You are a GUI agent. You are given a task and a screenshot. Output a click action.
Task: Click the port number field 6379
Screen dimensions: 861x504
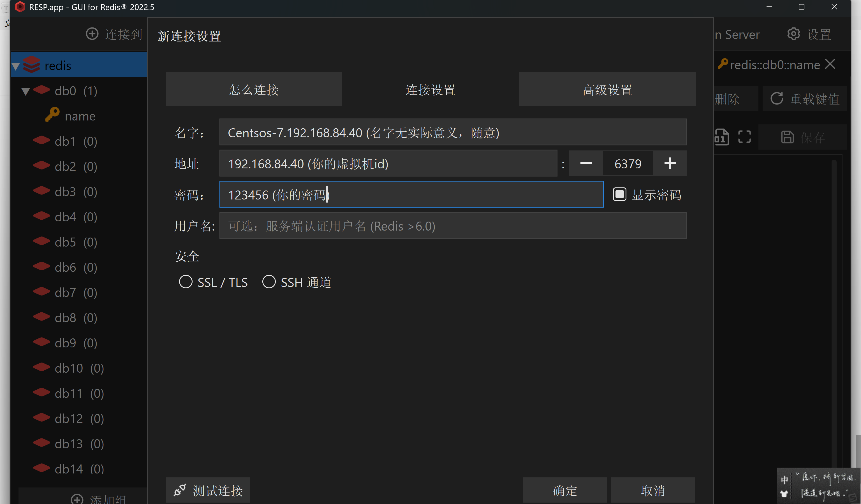[x=628, y=163]
